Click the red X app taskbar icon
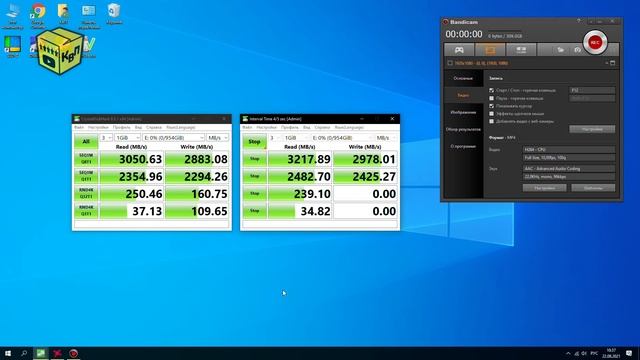The image size is (640, 360). pyautogui.click(x=57, y=353)
